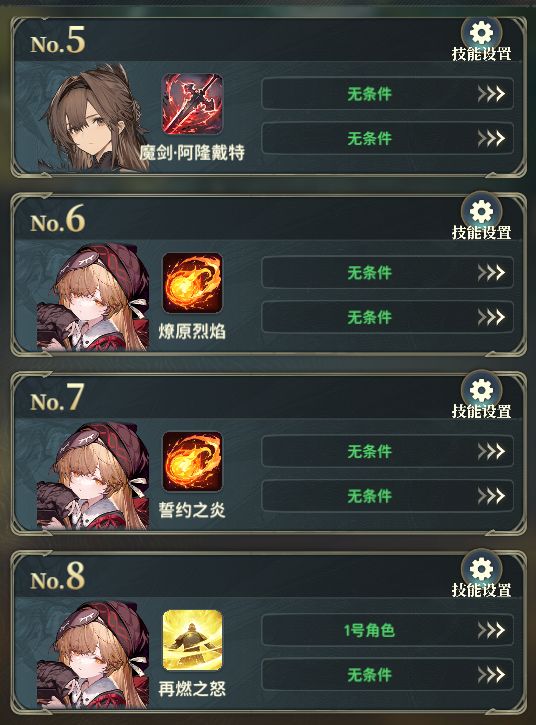Tap red-hooded character portrait in No.6
This screenshot has width=536, height=725.
(93, 297)
